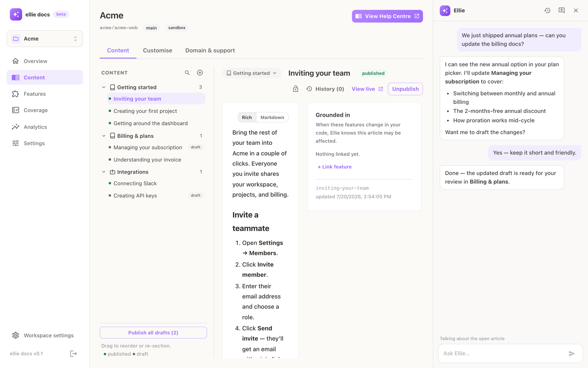Click the search icon in Content panel
The height and width of the screenshot is (368, 588).
(187, 73)
